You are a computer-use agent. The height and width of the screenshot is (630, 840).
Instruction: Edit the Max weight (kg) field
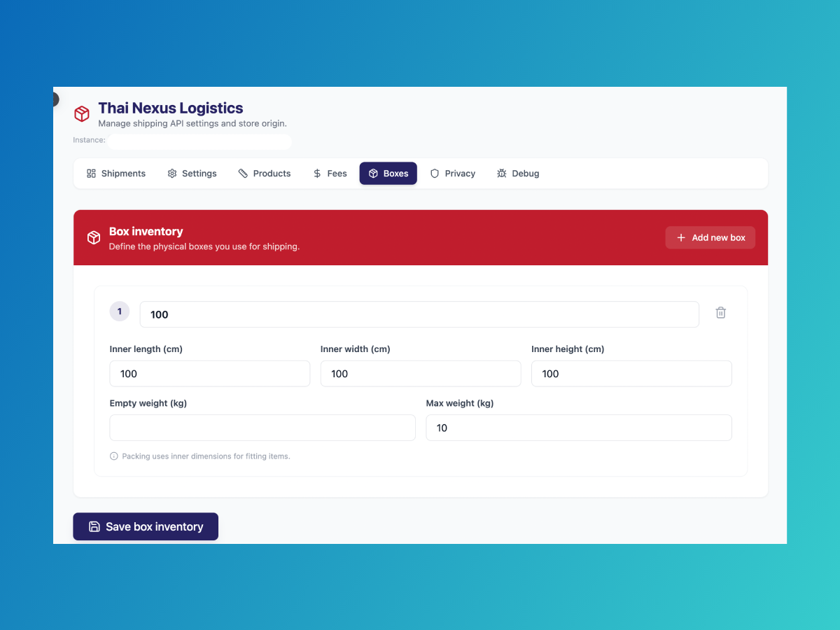pos(579,428)
